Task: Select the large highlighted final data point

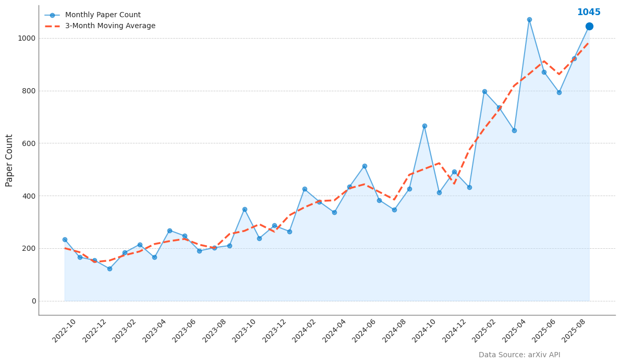Action: 589,26
